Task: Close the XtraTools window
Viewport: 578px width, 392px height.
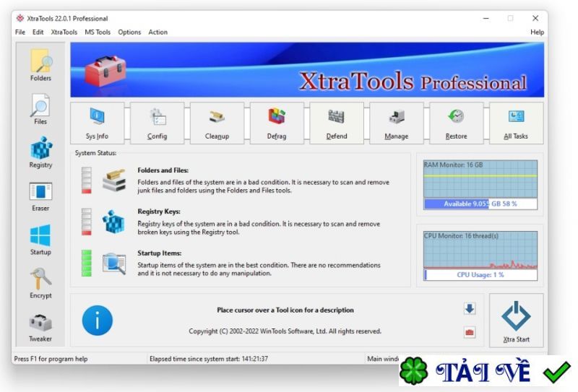Action: [x=535, y=18]
